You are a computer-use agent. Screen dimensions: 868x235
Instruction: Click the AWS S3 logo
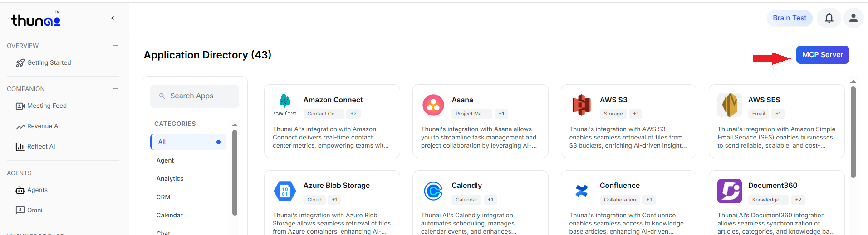click(x=582, y=105)
